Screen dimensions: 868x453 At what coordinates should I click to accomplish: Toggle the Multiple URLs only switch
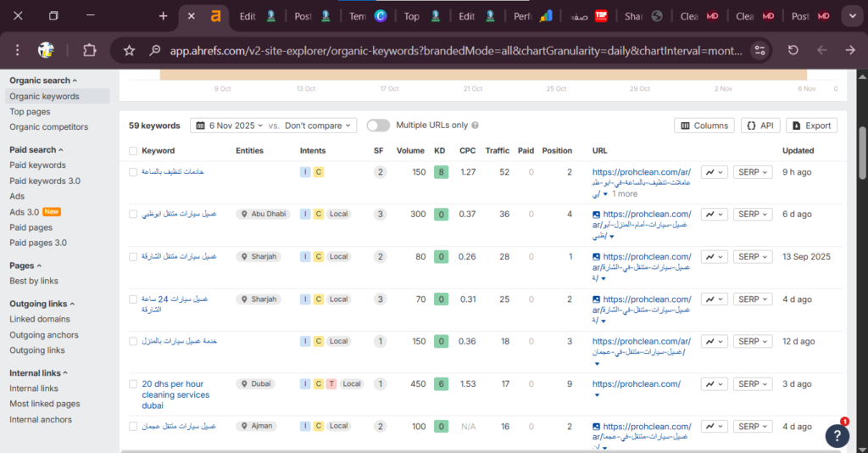(x=378, y=126)
